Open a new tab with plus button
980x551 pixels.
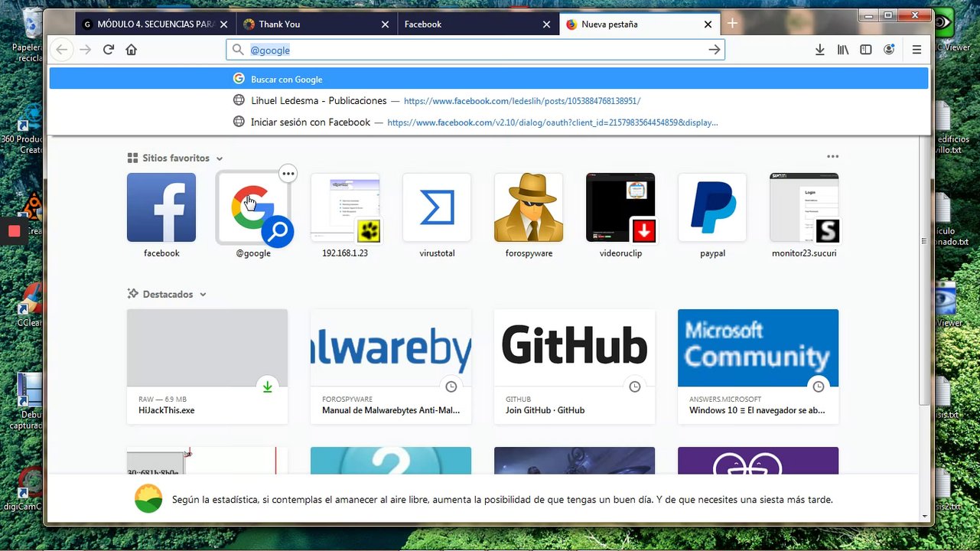732,24
